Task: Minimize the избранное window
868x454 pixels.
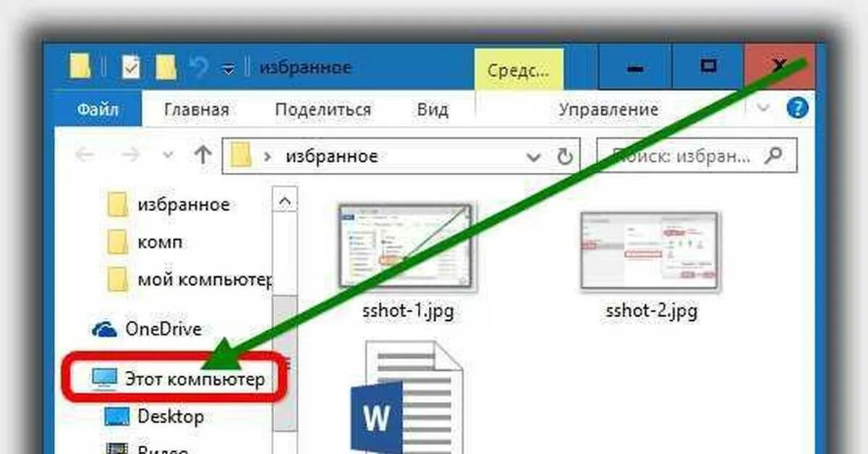Action: tap(635, 67)
